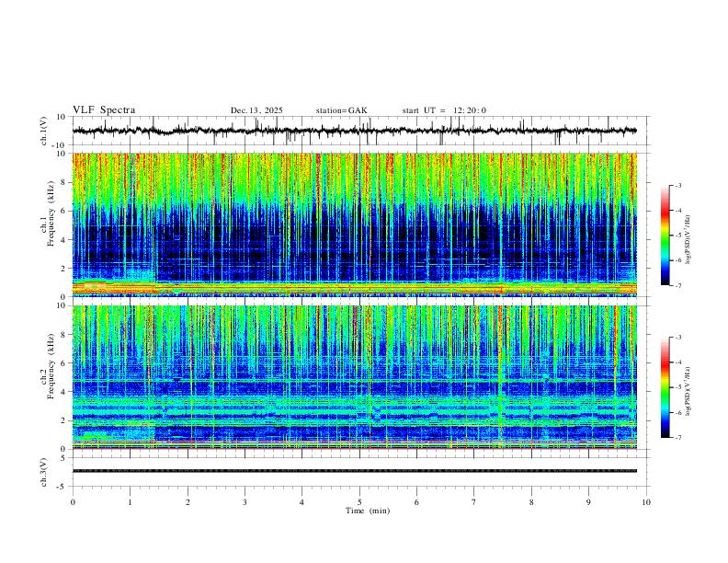Click time axis tick label '0'
The width and height of the screenshot is (728, 563).
point(73,502)
